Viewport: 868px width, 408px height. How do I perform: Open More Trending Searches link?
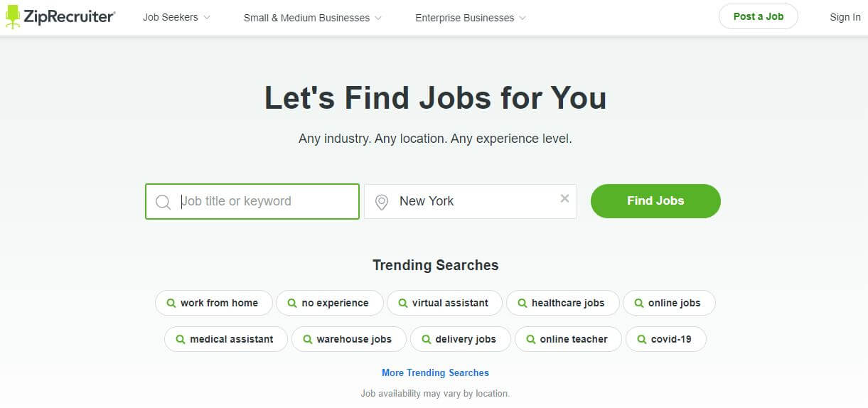coord(435,372)
